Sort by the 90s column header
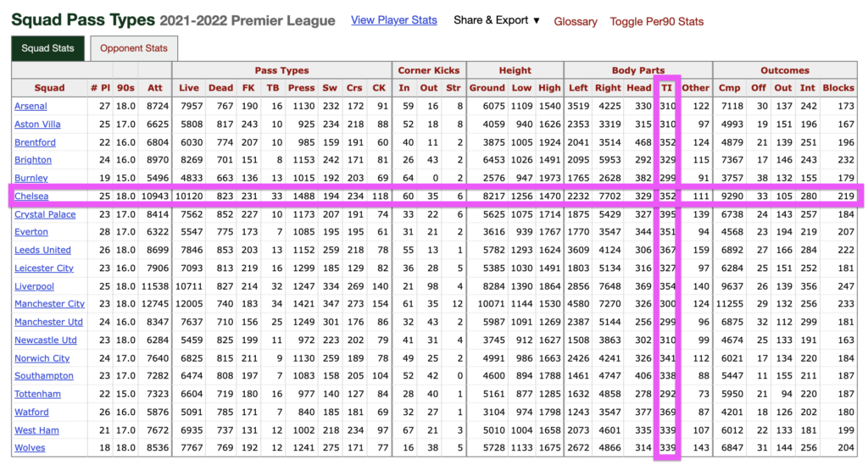The width and height of the screenshot is (868, 465). click(x=125, y=88)
